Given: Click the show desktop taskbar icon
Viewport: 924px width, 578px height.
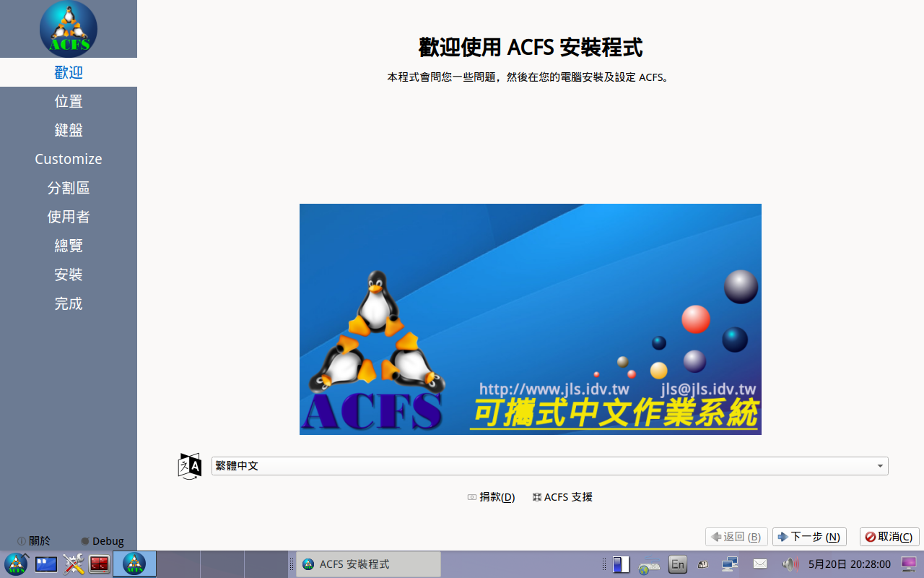Looking at the screenshot, I should coord(46,564).
